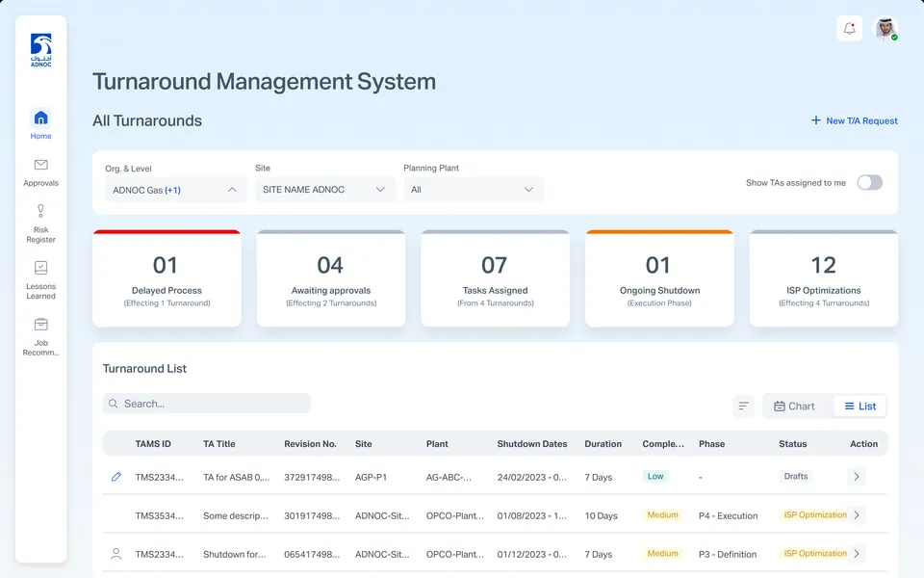Image resolution: width=924 pixels, height=578 pixels.
Task: Sort by Plant column header
Action: pyautogui.click(x=437, y=443)
